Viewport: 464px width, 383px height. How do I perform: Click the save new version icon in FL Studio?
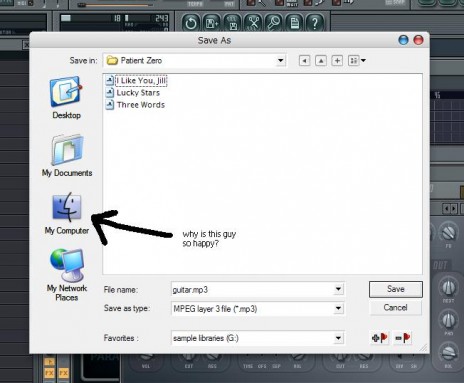tap(212, 23)
